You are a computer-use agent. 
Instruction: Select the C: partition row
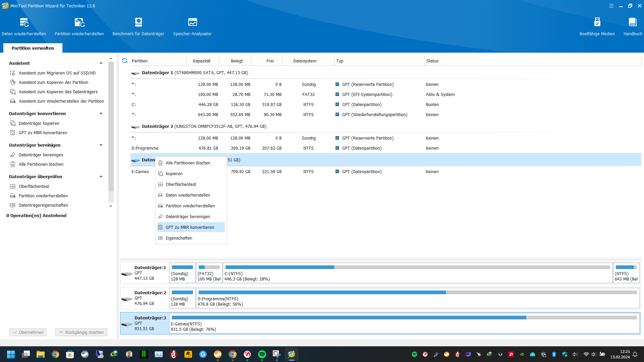(386, 105)
